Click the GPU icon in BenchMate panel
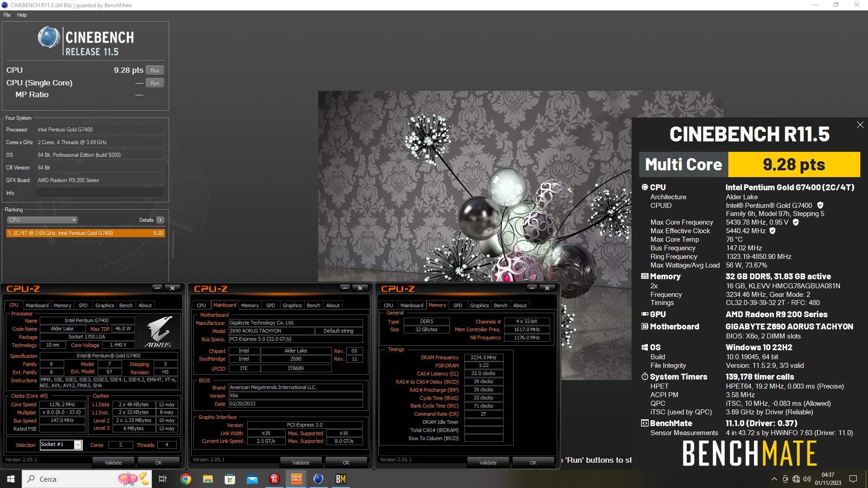Screen dimensions: 868x488 [645, 314]
